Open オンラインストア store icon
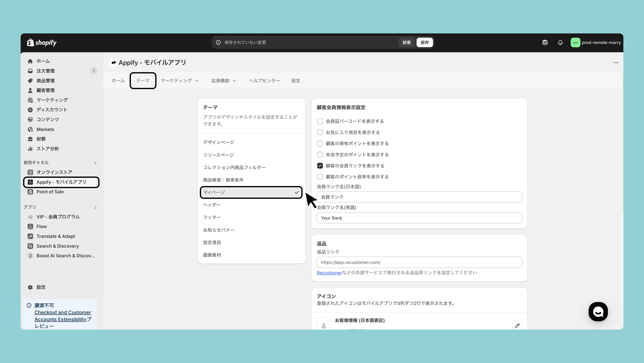This screenshot has height=363, width=644. coord(30,172)
